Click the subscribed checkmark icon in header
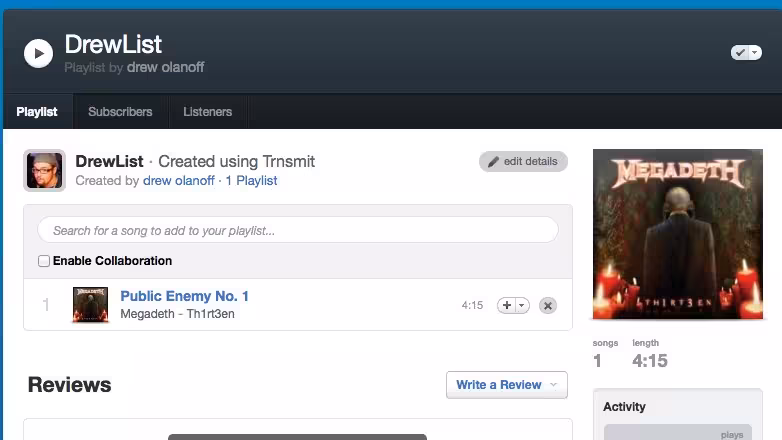The image size is (782, 440). [741, 52]
